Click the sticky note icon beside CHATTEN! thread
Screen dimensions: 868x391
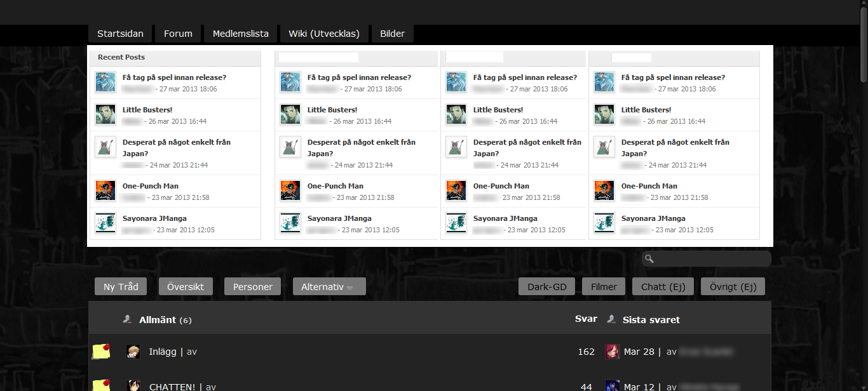tap(101, 385)
